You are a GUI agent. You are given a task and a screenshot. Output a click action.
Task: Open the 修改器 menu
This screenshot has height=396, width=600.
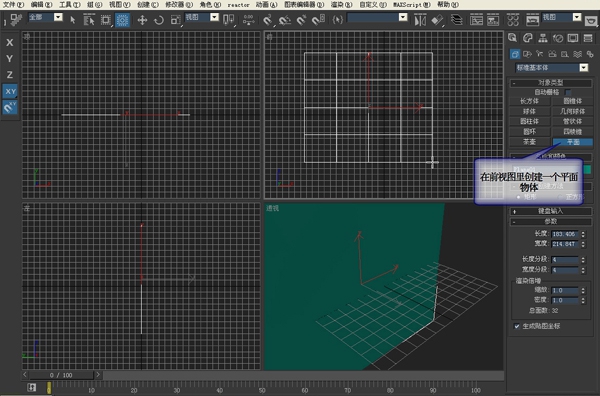point(179,5)
